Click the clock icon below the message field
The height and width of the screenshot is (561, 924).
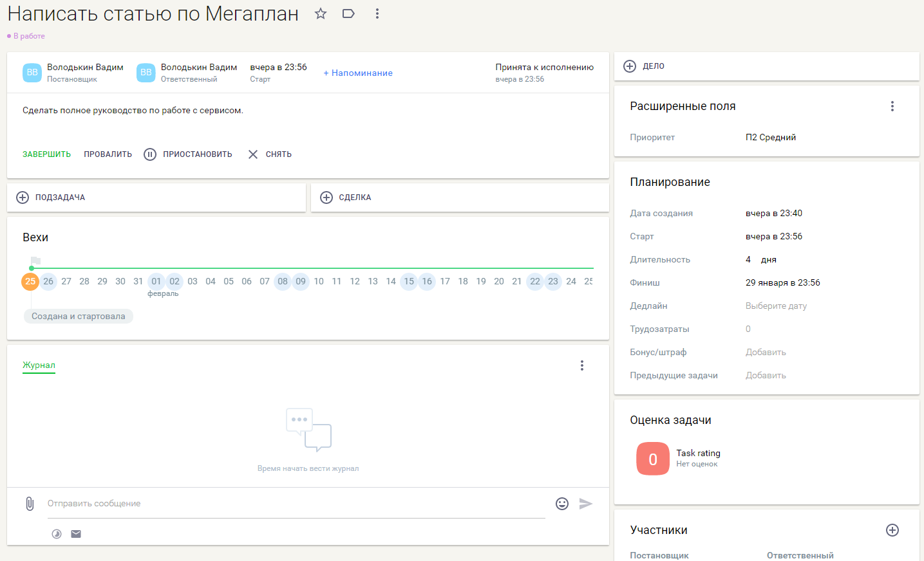(57, 534)
